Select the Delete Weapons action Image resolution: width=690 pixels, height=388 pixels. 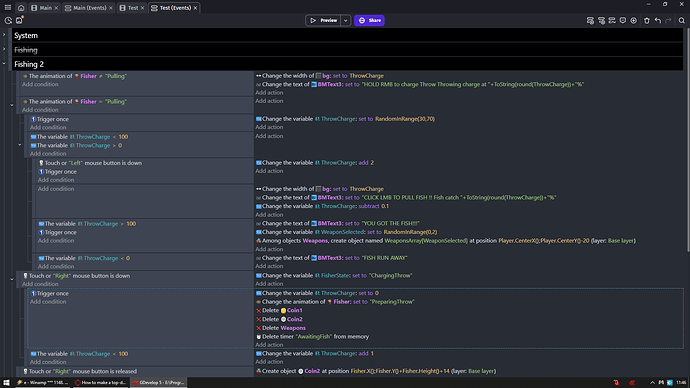[281, 328]
